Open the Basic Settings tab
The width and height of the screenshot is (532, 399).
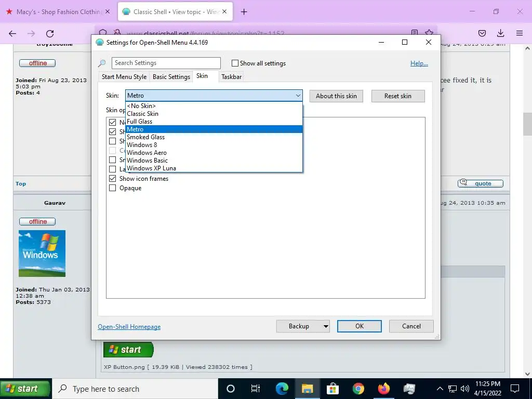[171, 77]
